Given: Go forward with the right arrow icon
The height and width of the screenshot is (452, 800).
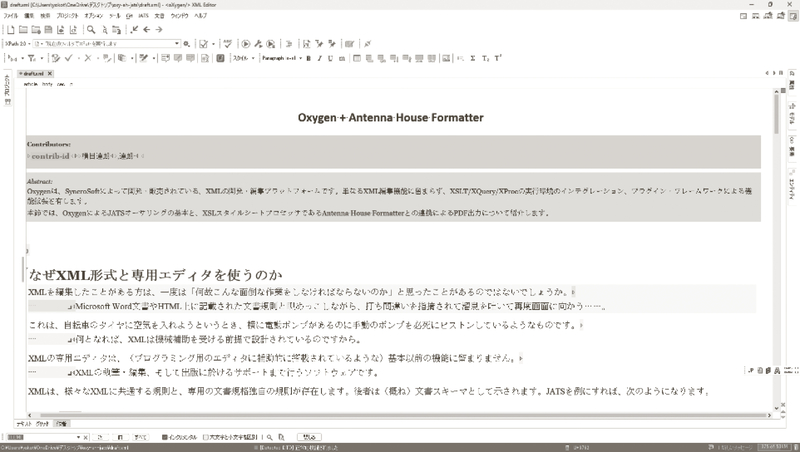Looking at the screenshot, I should [159, 30].
